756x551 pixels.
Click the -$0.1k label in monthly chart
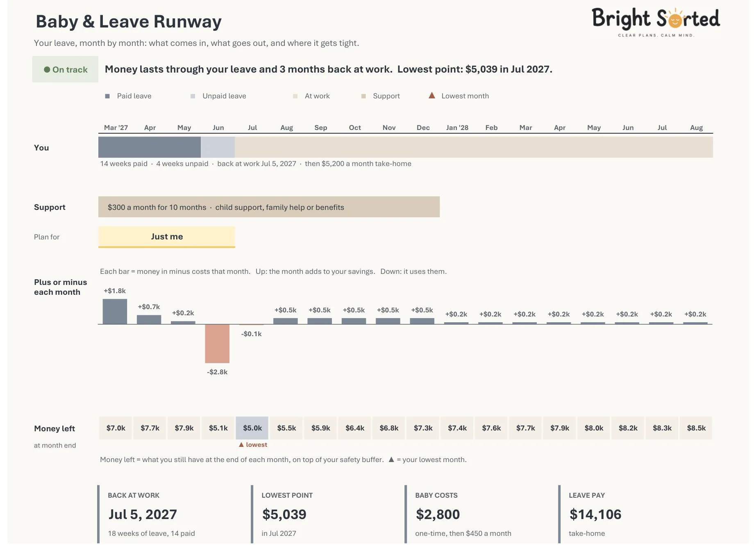tap(252, 334)
